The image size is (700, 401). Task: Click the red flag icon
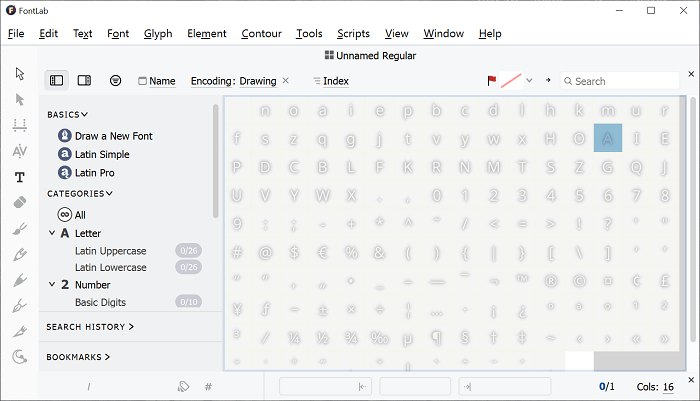pos(492,80)
